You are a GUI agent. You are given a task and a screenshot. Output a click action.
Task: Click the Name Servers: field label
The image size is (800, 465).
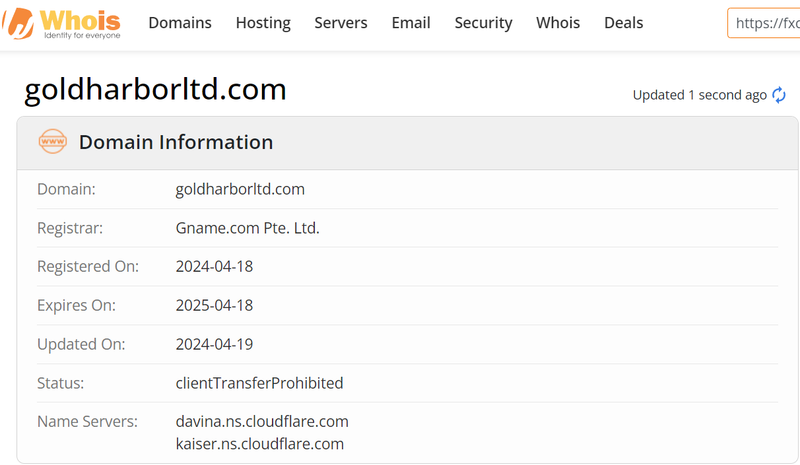(x=87, y=422)
